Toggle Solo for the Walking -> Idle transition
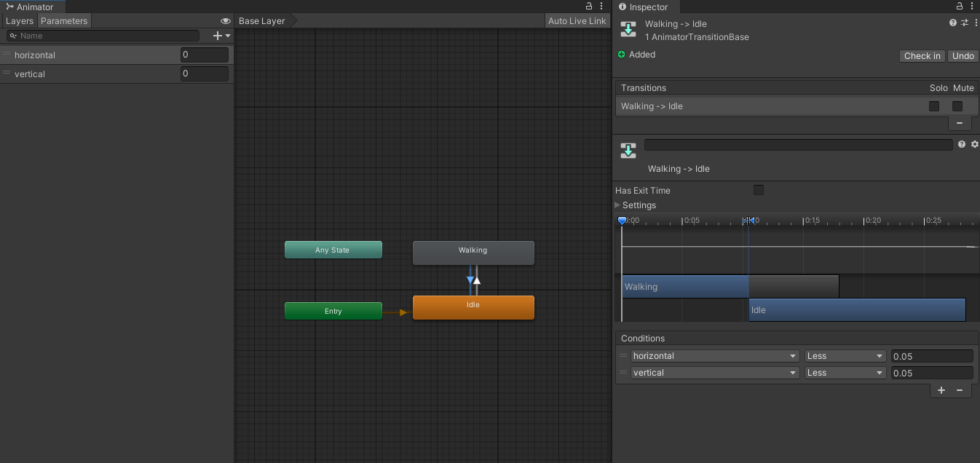 coord(934,106)
